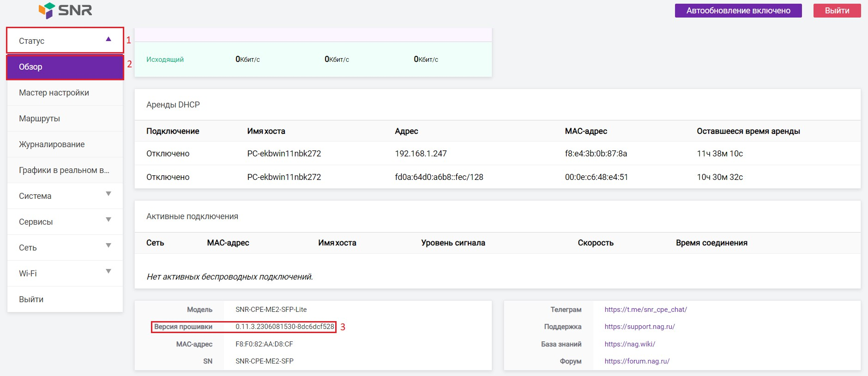Click the База знаний label
This screenshot has width=868, height=376.
coord(561,344)
